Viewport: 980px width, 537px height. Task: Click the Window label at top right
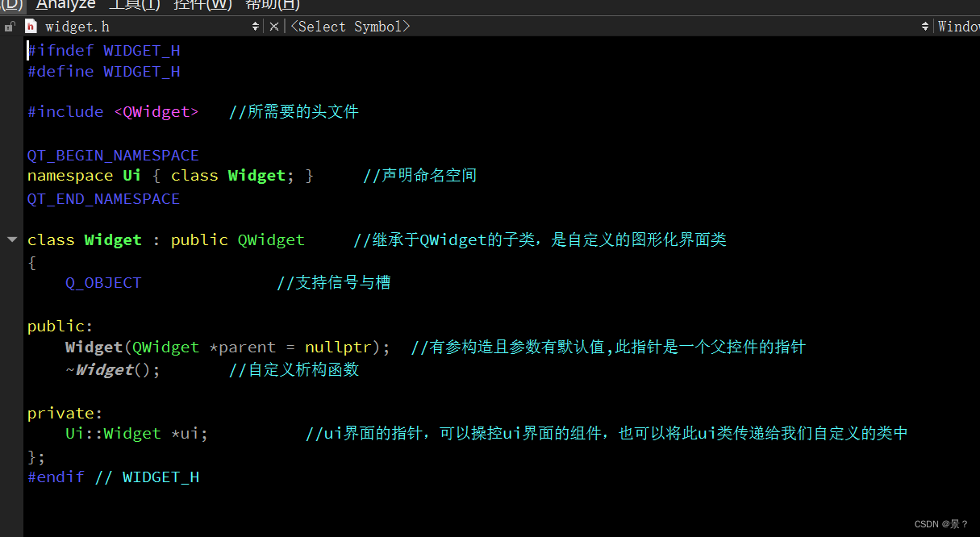point(961,26)
